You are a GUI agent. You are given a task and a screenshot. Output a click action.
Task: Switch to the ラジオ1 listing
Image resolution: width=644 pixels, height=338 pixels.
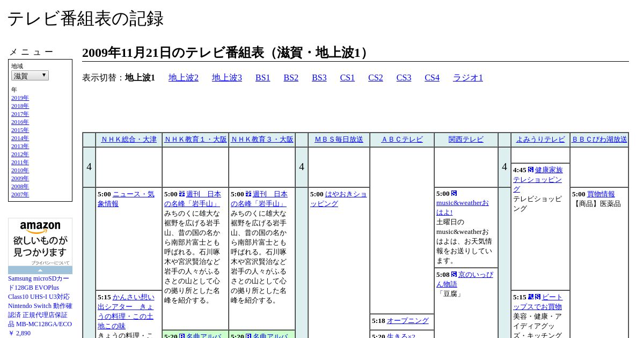(x=468, y=78)
